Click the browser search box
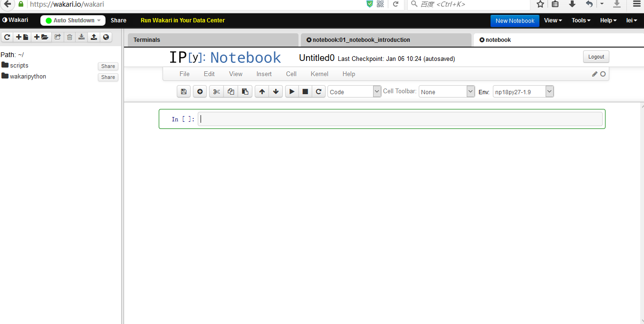 click(469, 4)
